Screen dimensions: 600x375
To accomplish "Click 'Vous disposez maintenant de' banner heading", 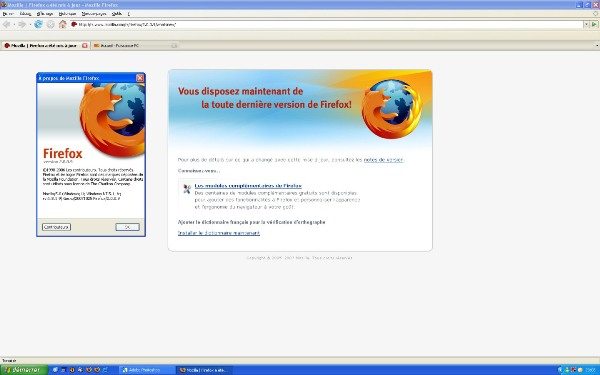I will (x=241, y=91).
